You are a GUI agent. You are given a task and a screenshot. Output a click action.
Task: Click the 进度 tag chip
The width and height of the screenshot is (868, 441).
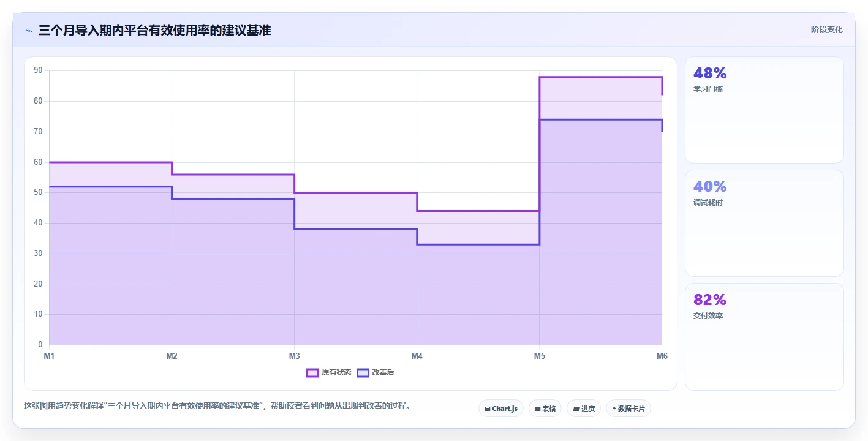pyautogui.click(x=584, y=409)
